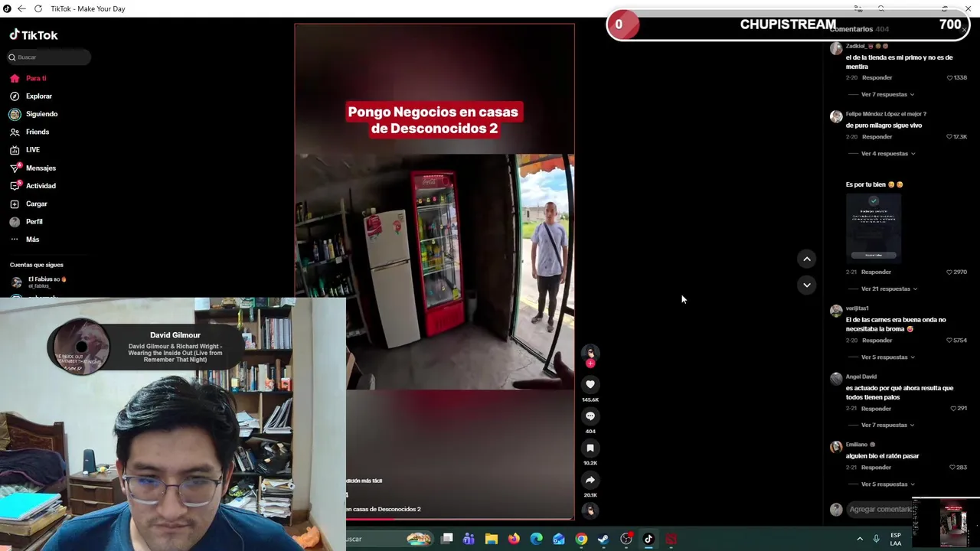Expand Ver 21 respuestas
Screen dimensions: 980x551
(x=889, y=289)
